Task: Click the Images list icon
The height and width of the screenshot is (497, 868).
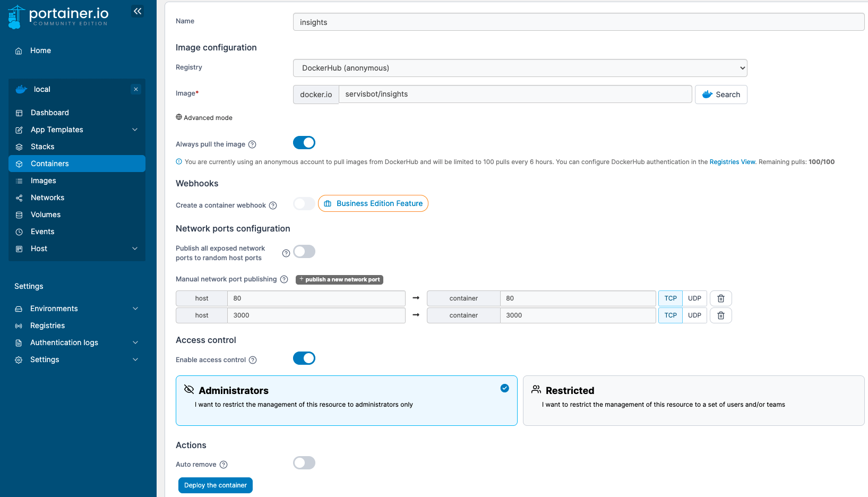Action: (19, 181)
